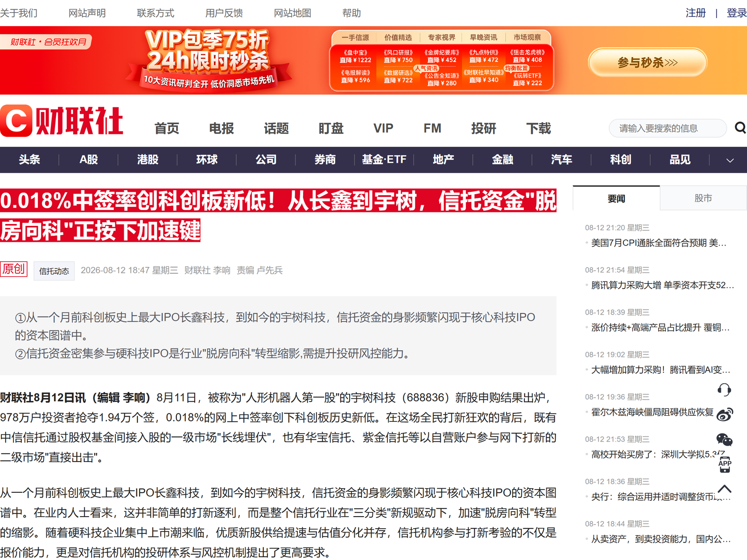Open 话题 in the main navigation
Viewport: 747px width, 560px height.
pyautogui.click(x=276, y=128)
